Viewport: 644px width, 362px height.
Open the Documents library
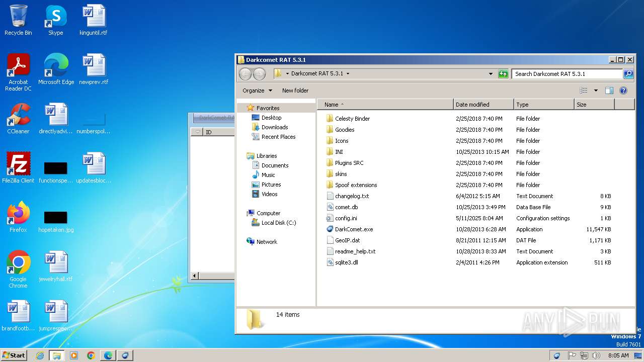[x=275, y=165]
